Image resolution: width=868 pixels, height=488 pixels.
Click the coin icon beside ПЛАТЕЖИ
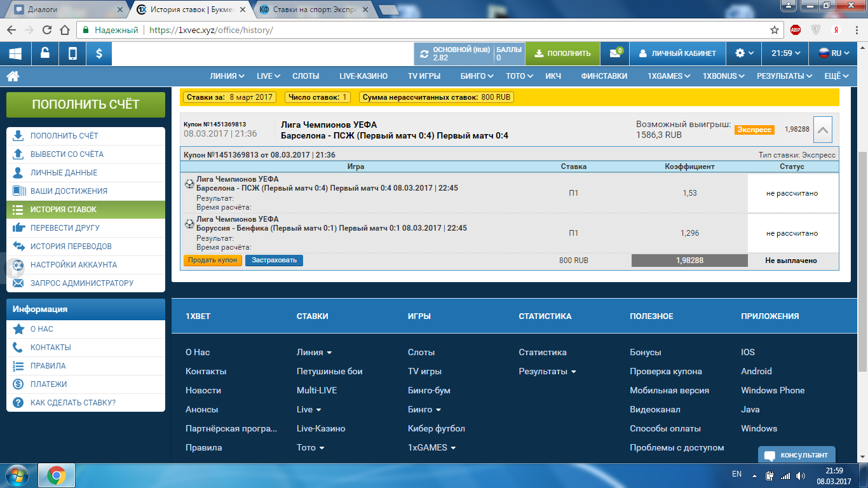coord(18,384)
